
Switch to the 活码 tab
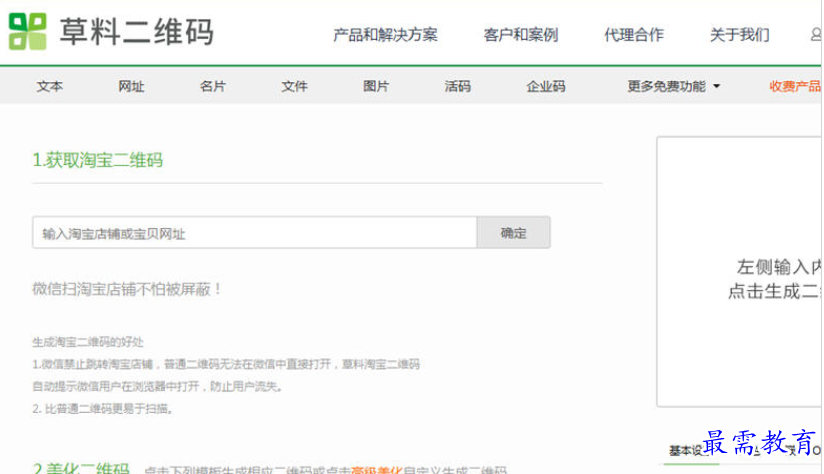tap(457, 86)
